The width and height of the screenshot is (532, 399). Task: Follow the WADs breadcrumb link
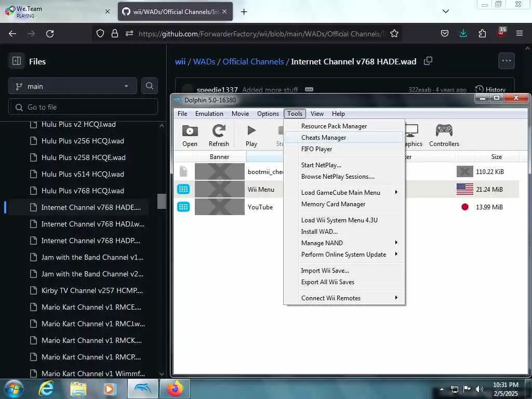(204, 61)
